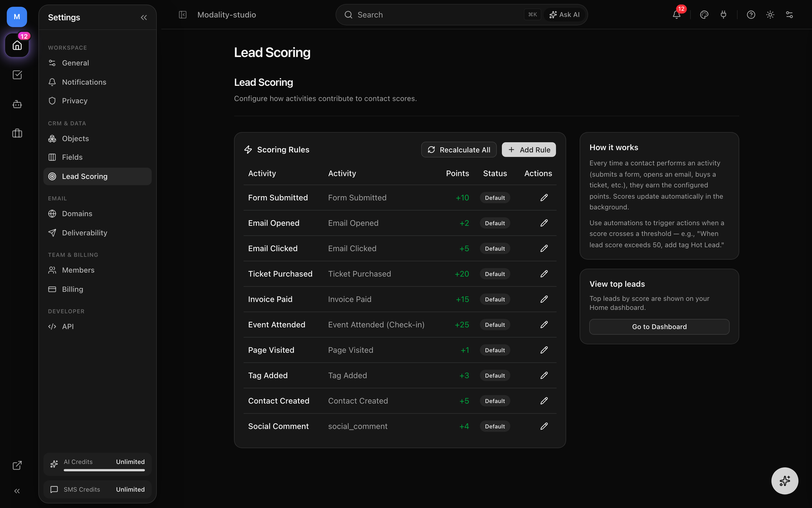Edit the Ticket Purchased rule pencil
This screenshot has height=508, width=812.
pos(544,274)
